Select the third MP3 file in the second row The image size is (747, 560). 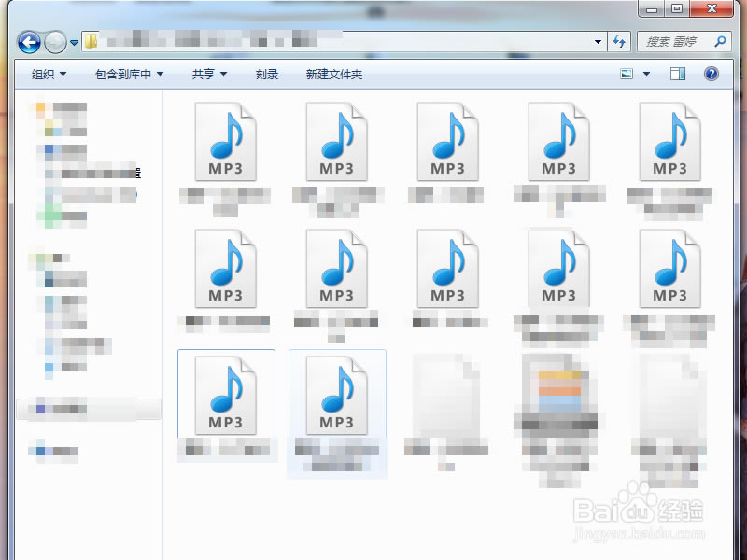(x=447, y=269)
